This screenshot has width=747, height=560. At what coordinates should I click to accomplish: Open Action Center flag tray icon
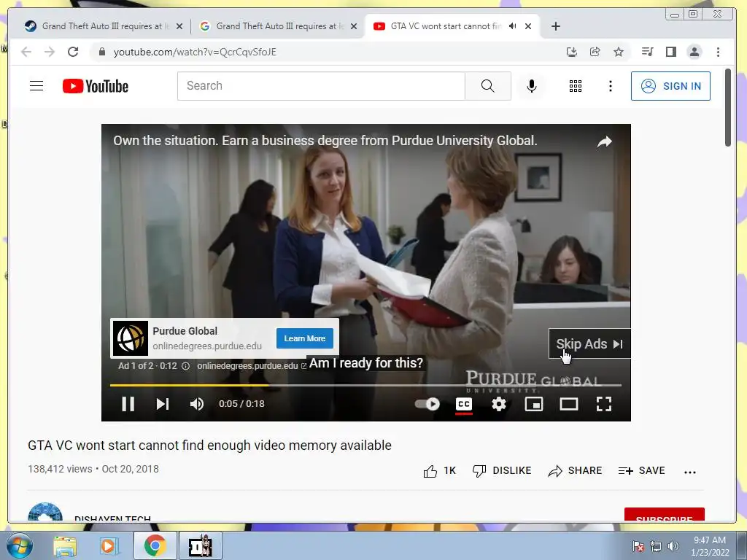638,546
